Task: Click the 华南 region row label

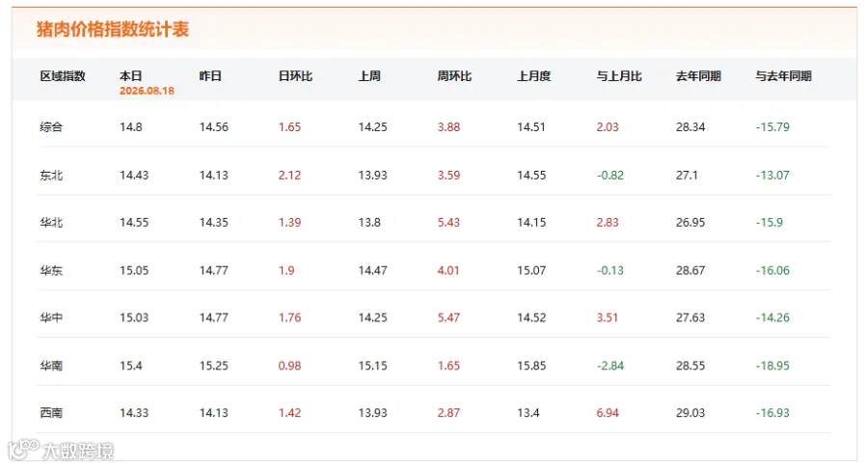Action: click(51, 366)
